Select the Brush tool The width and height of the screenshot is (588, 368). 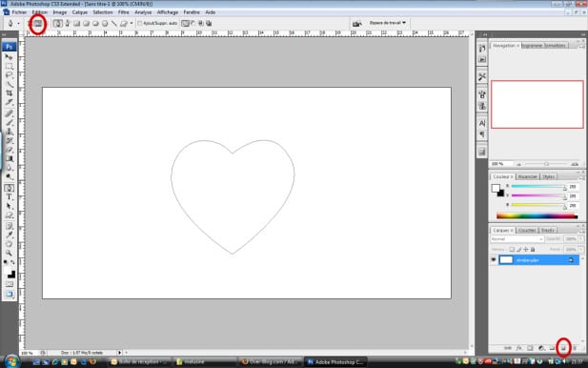(x=9, y=123)
